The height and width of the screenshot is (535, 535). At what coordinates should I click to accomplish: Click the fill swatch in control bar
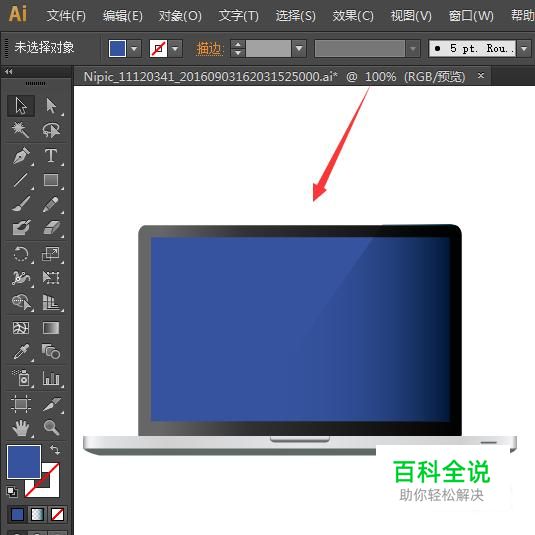coord(117,48)
